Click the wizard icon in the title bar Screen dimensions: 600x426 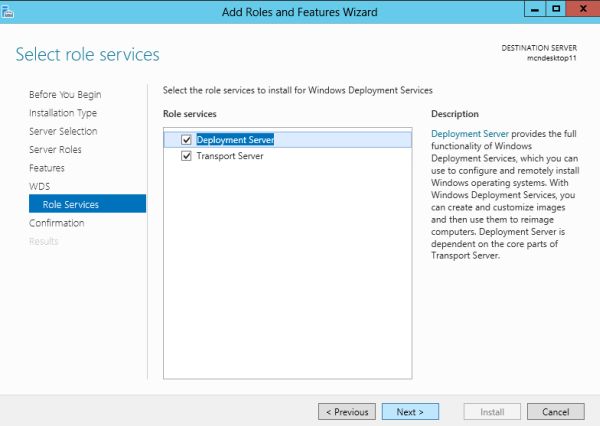[7, 12]
